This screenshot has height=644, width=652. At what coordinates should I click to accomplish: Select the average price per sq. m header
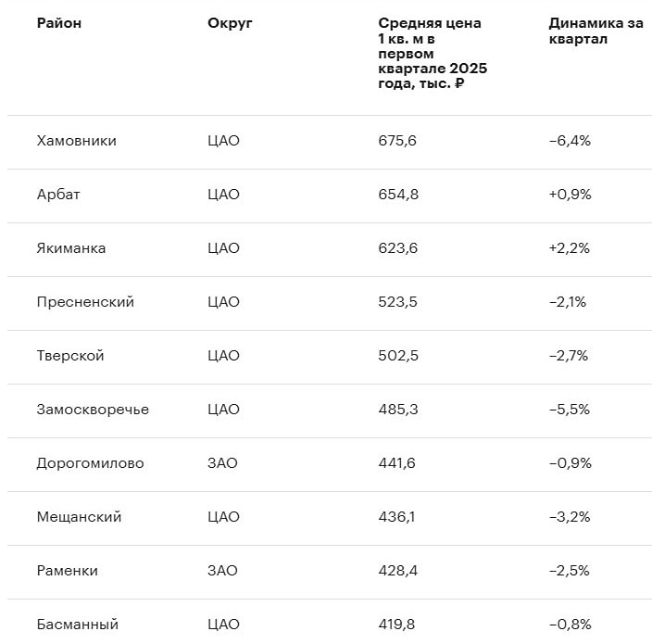pyautogui.click(x=433, y=53)
